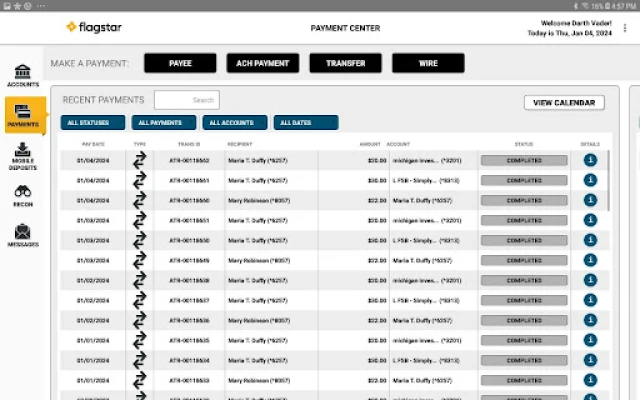Viewport: 640px width, 400px height.
Task: Open the Recon binoculars icon
Action: 22,195
